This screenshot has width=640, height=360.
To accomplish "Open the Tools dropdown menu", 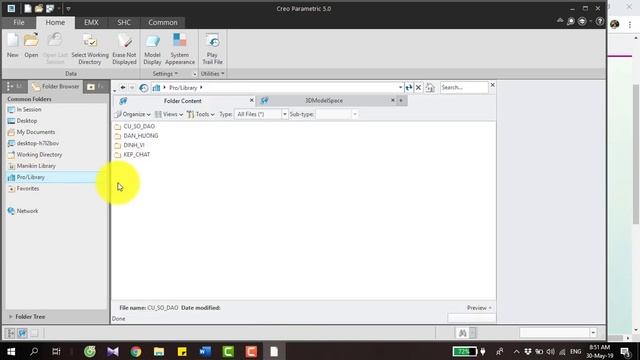I will pyautogui.click(x=201, y=114).
